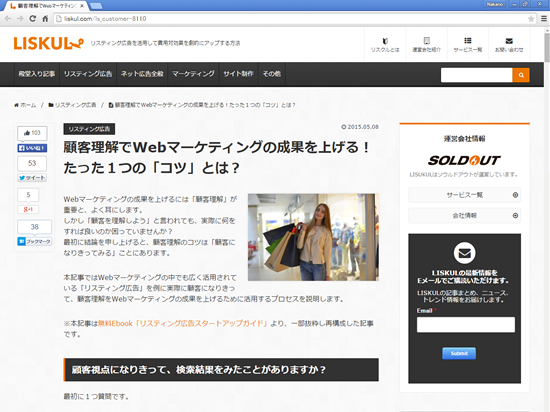This screenshot has height=412, width=550.
Task: Select the active browser tab
Action: [x=46, y=6]
